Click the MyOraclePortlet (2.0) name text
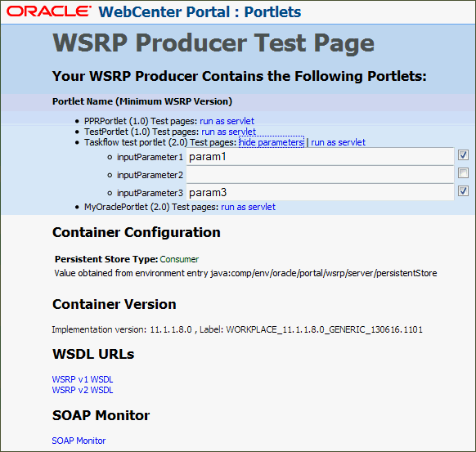The width and height of the screenshot is (476, 452). [x=127, y=207]
